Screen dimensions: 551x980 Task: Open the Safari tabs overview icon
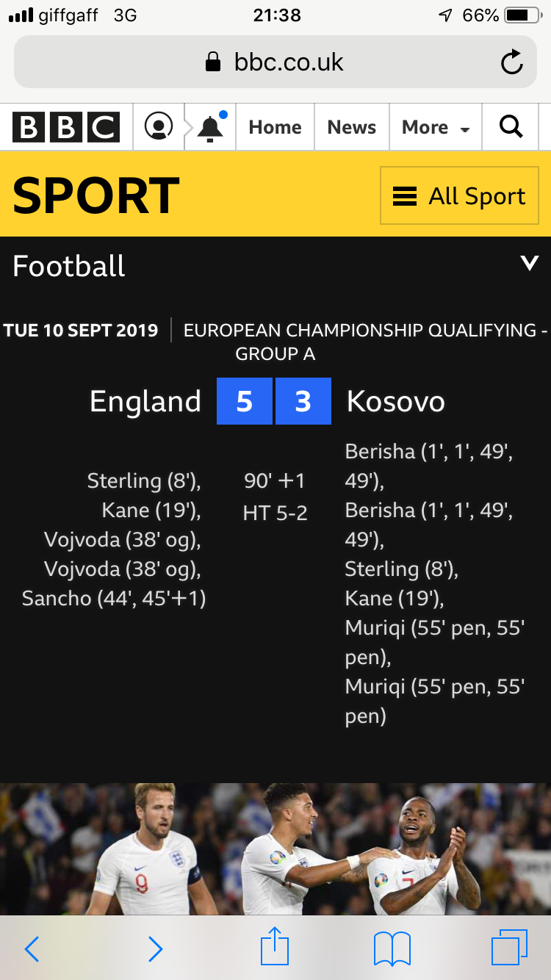tap(509, 947)
